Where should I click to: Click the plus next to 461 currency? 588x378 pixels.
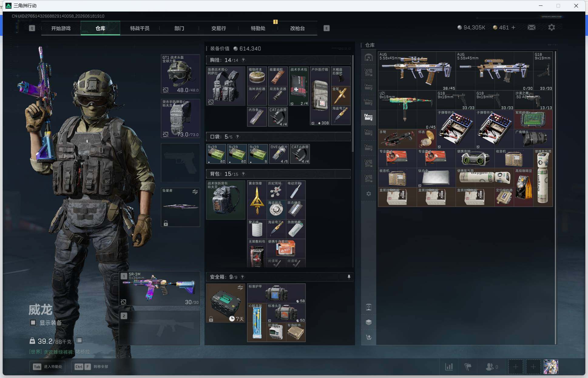513,28
